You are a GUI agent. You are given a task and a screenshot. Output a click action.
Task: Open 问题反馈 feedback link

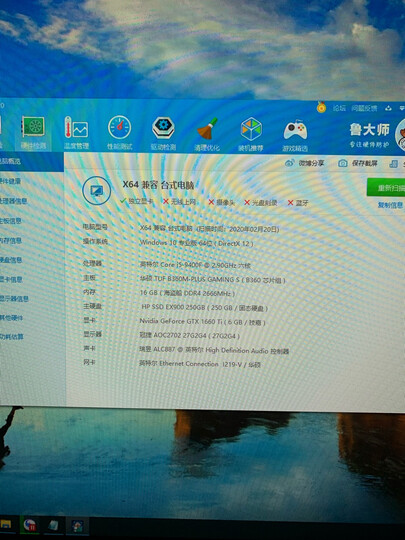[364, 108]
